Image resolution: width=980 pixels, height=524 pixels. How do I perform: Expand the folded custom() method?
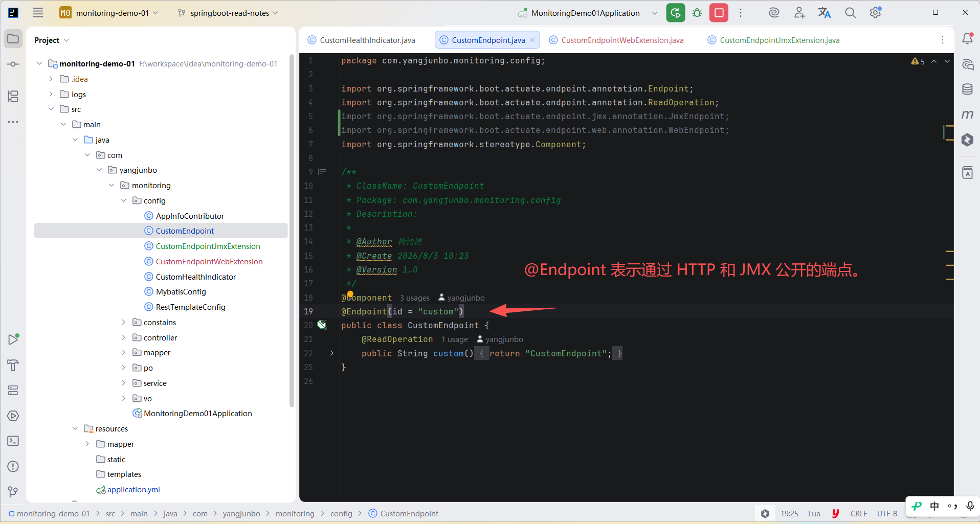tap(331, 353)
